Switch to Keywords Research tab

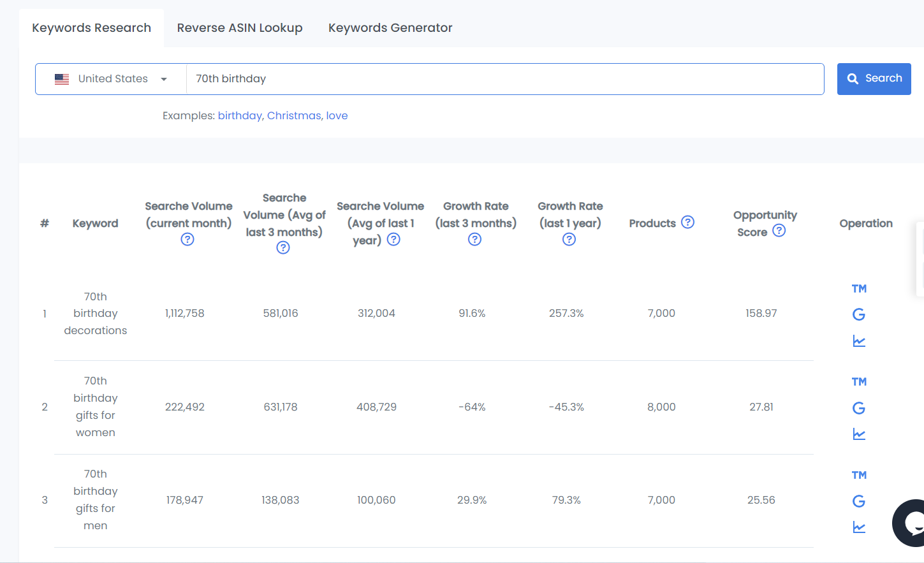point(92,28)
